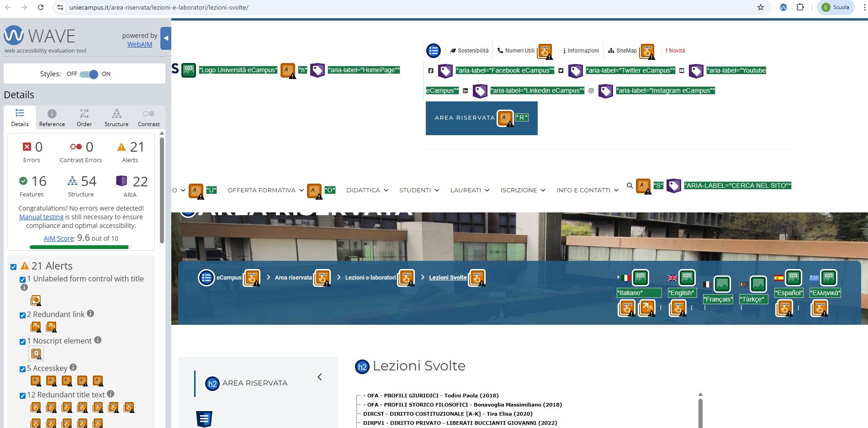Expand the DIDATTICA dropdown menu
Image resolution: width=868 pixels, height=428 pixels.
(x=367, y=190)
